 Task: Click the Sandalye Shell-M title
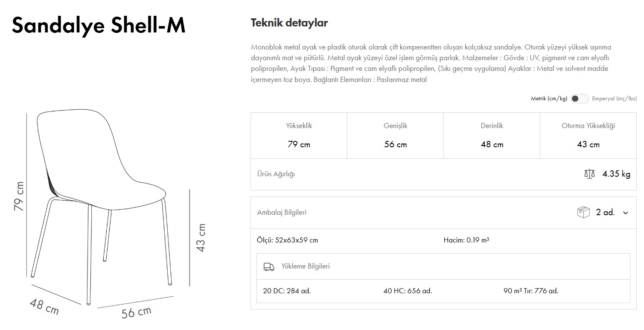tap(99, 26)
